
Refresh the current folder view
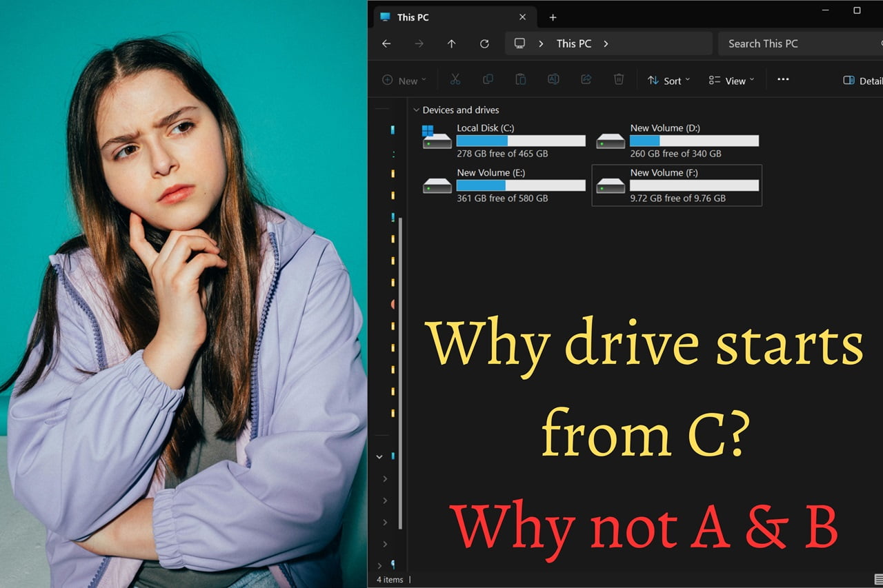coord(484,43)
